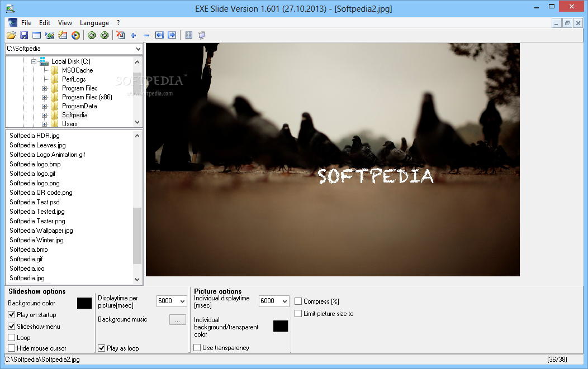
Task: Pick the individual background/transparent color swatch
Action: tap(281, 326)
